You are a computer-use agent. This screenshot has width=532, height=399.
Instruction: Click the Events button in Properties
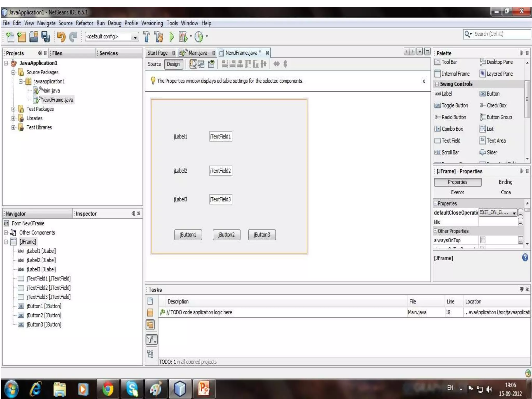pos(457,192)
